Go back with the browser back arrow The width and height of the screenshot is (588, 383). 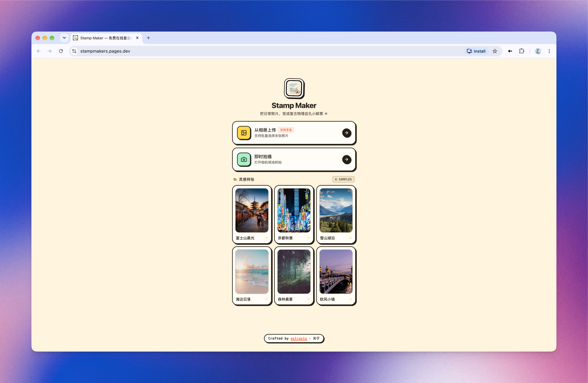click(x=39, y=51)
